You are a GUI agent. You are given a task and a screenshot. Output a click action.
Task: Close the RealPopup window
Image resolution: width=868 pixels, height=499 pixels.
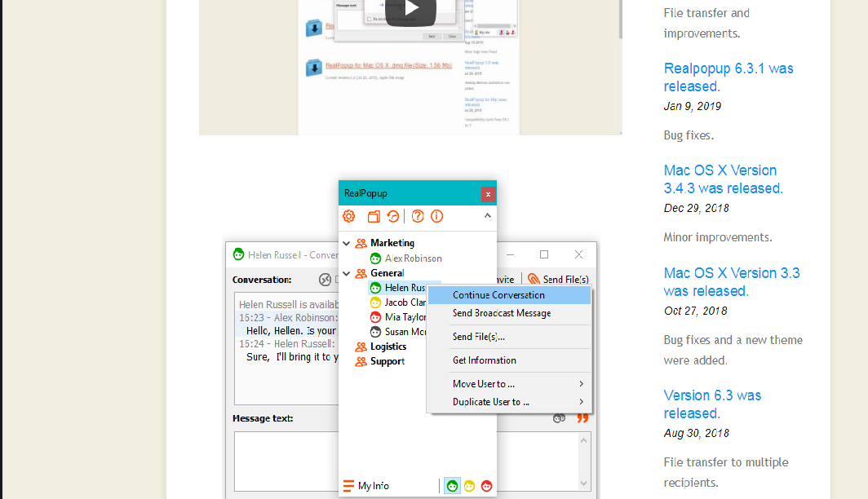pyautogui.click(x=488, y=194)
